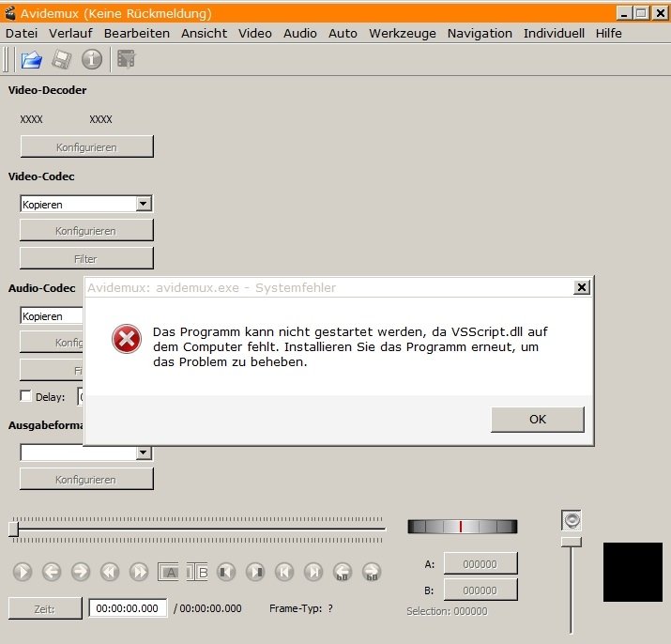671x644 pixels.
Task: Show file information with the info icon
Action: click(92, 59)
